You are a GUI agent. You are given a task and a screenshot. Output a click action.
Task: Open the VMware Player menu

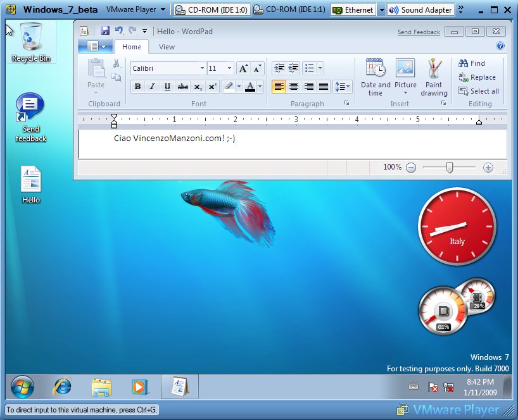pyautogui.click(x=136, y=9)
